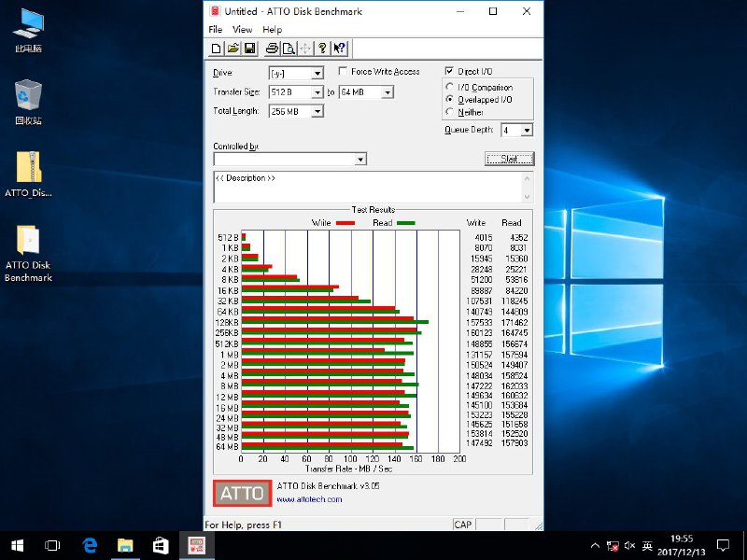This screenshot has width=747, height=560.
Task: Click the ATTO Disk Benchmark v3.05 text
Action: [328, 485]
